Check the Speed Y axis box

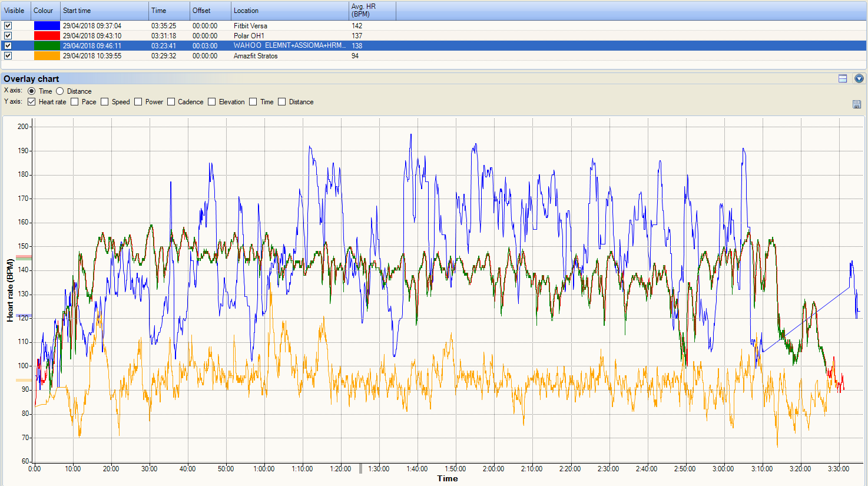point(105,102)
